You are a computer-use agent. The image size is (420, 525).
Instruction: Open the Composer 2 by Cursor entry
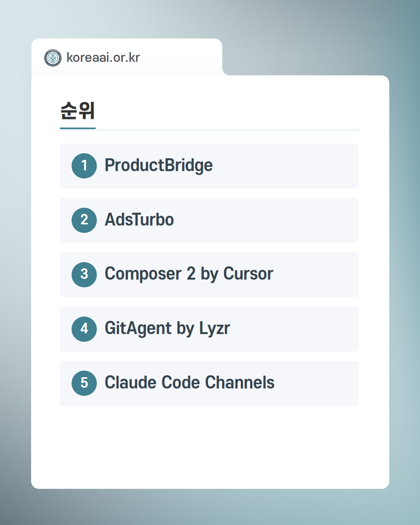pos(189,274)
